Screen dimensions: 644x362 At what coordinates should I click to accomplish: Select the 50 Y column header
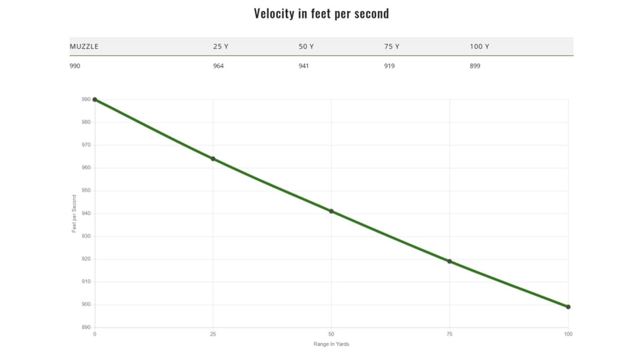tap(306, 47)
